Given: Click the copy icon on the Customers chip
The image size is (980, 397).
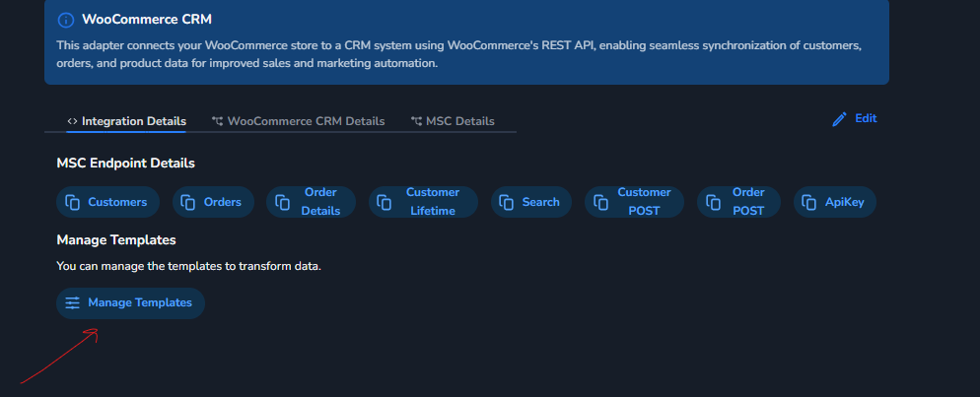Looking at the screenshot, I should pyautogui.click(x=73, y=202).
